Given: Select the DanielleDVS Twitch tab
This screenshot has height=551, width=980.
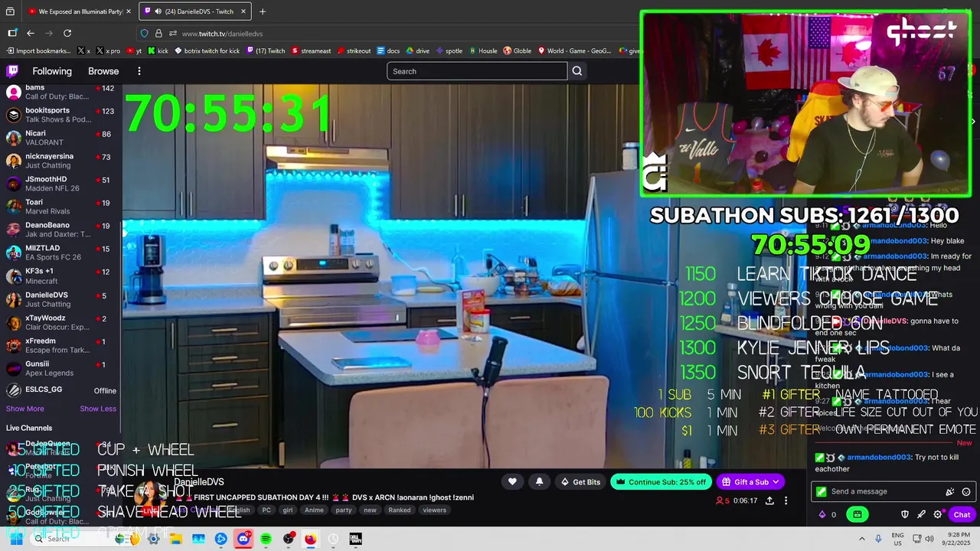Looking at the screenshot, I should [x=196, y=11].
